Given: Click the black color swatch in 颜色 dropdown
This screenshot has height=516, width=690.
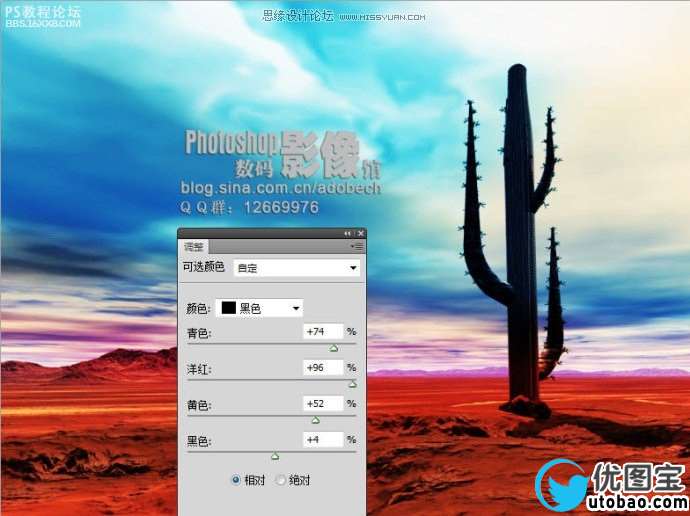Looking at the screenshot, I should tap(229, 308).
